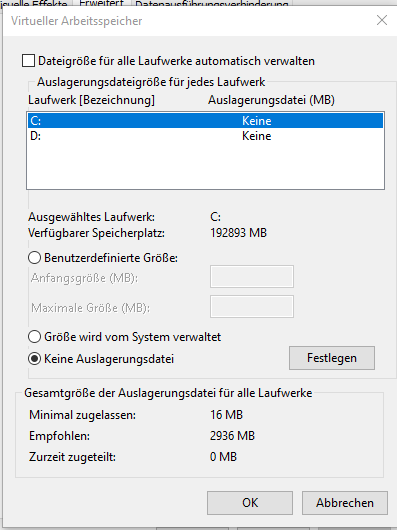Choose the Benutzerdefinierte Größe option
Image resolution: width=397 pixels, height=530 pixels.
(x=34, y=258)
